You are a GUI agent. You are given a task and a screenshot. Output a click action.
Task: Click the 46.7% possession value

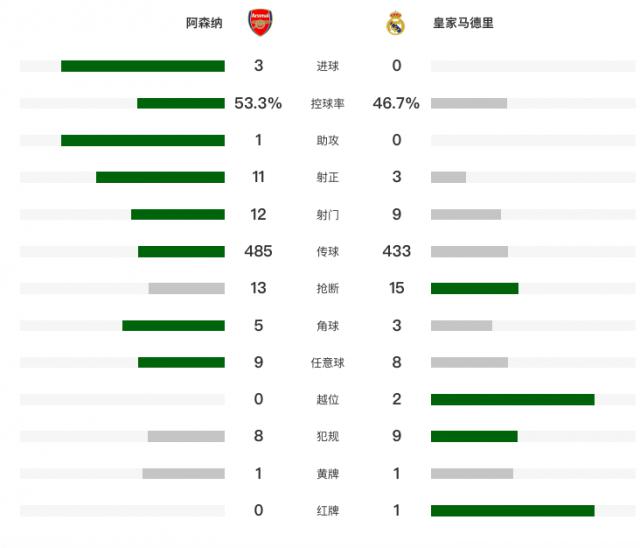coord(396,103)
